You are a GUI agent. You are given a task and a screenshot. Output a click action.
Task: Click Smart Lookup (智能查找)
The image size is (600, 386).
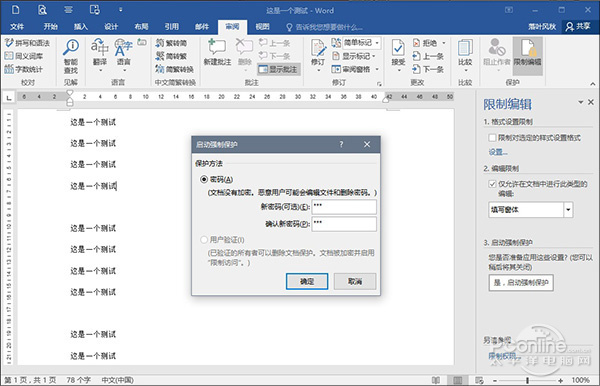click(71, 56)
